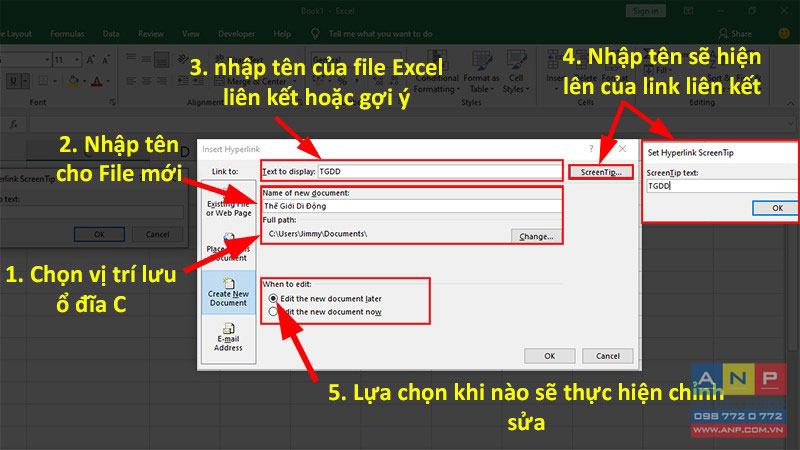Click the Increase Indent icon
The width and height of the screenshot is (800, 450).
coord(197,81)
